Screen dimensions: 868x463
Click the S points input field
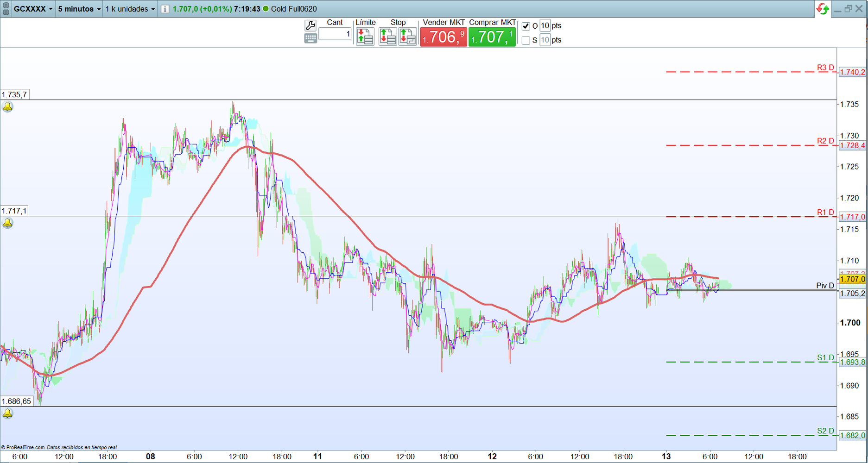[545, 40]
